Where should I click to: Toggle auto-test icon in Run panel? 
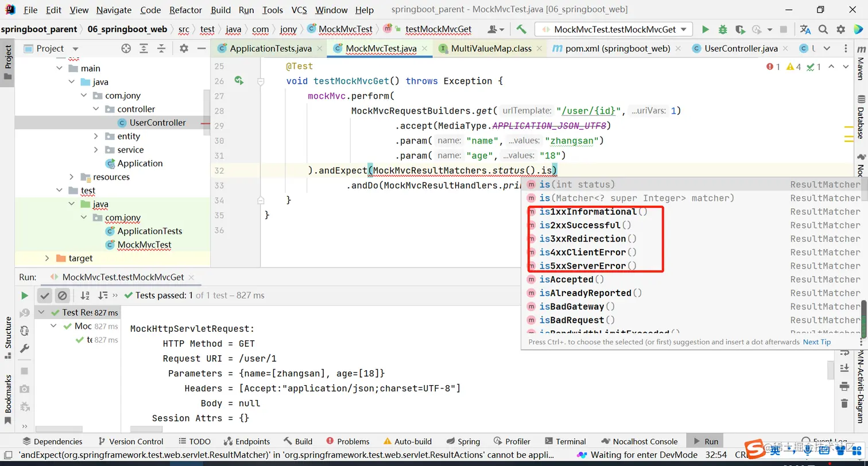pyautogui.click(x=24, y=331)
